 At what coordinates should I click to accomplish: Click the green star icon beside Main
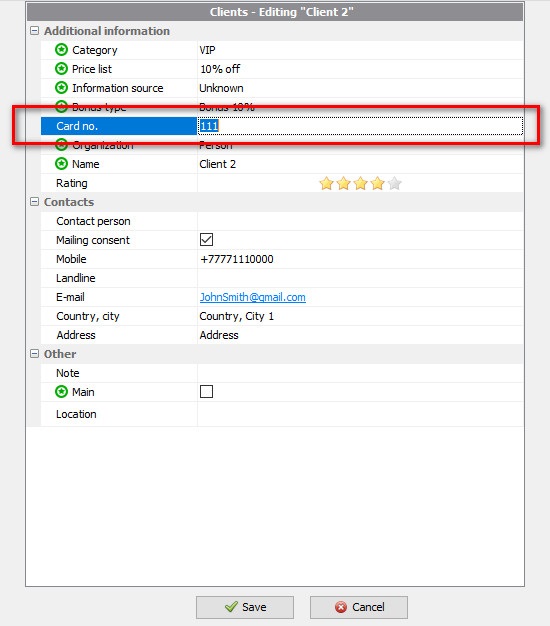click(x=61, y=392)
